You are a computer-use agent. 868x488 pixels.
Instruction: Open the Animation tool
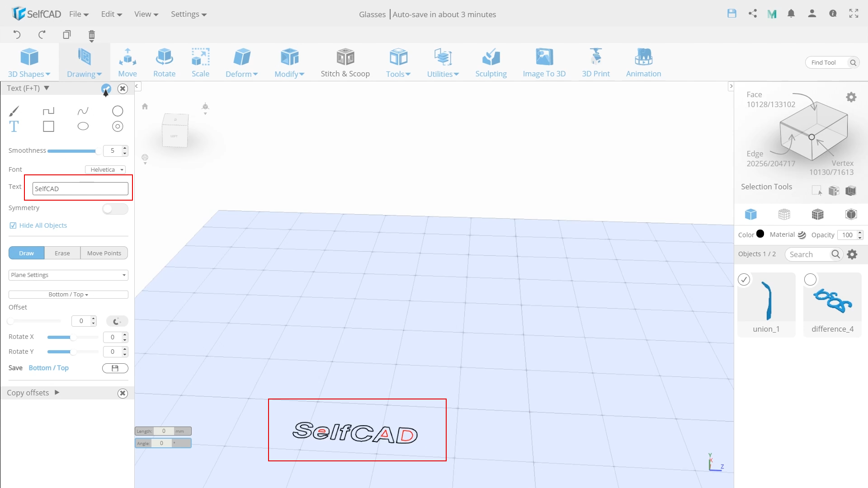click(643, 62)
